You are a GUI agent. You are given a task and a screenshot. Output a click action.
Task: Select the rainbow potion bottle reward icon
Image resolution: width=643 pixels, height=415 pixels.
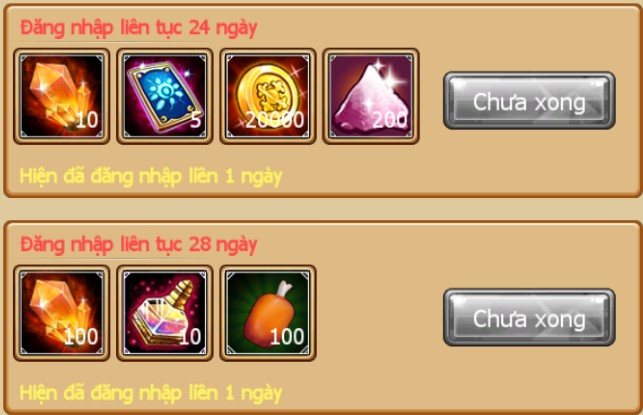(x=165, y=313)
